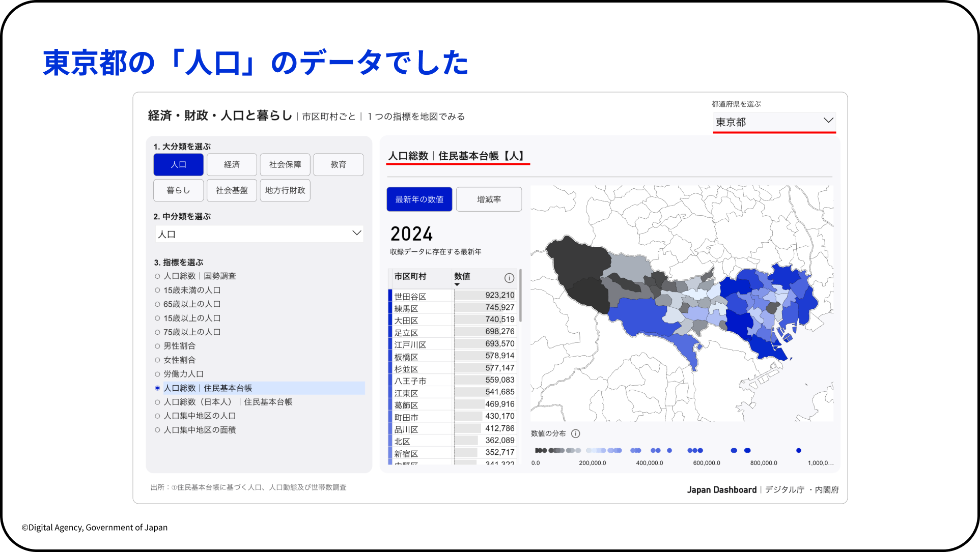The width and height of the screenshot is (980, 552).
Task: Click info icon beside 数値の分布 label
Action: click(x=576, y=433)
